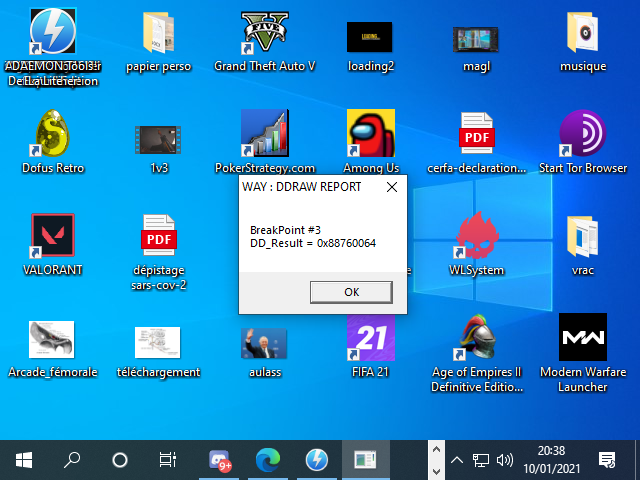Click the BreakPoint #3 text
This screenshot has width=640, height=480.
[285, 230]
